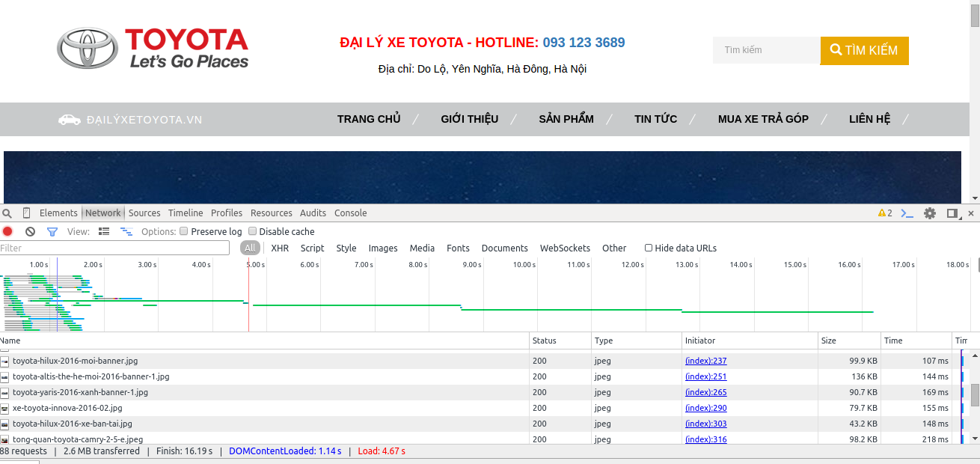This screenshot has height=464, width=980.
Task: Click the Toyota logo on the webpage
Action: pos(153,49)
